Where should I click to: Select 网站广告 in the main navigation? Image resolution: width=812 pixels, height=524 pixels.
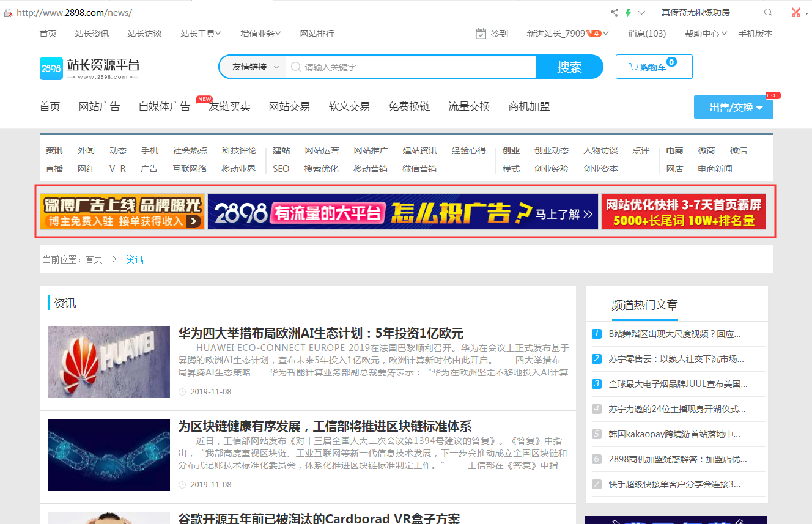100,106
